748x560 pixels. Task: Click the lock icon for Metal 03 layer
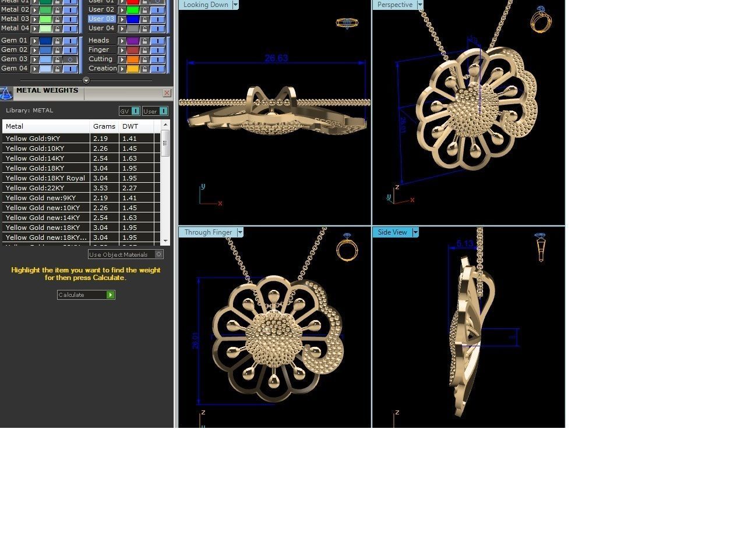click(x=58, y=19)
